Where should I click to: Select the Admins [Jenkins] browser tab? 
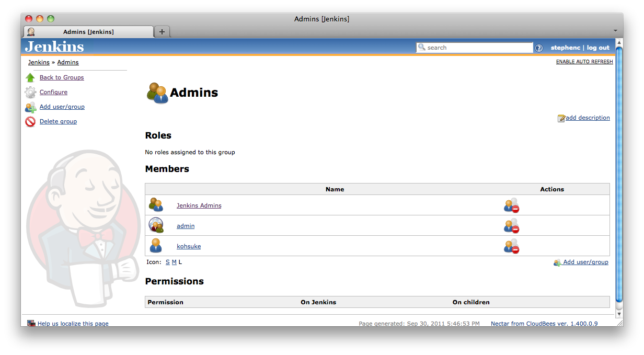(x=88, y=32)
